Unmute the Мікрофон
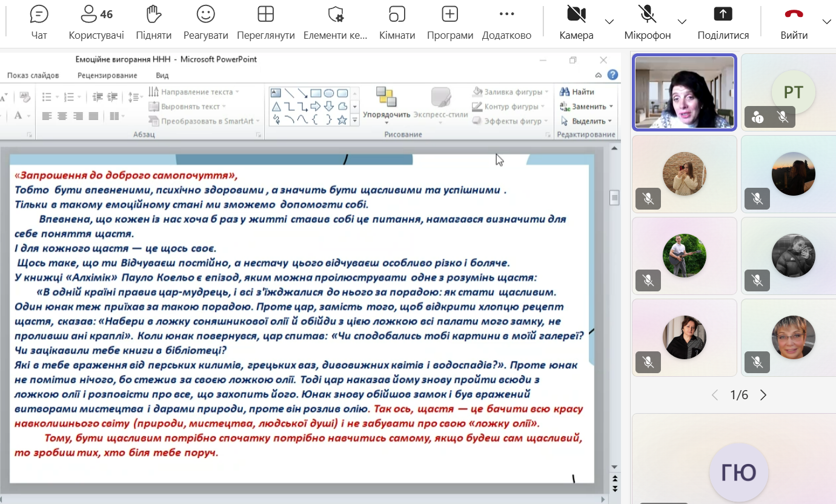836x504 pixels. pyautogui.click(x=647, y=23)
